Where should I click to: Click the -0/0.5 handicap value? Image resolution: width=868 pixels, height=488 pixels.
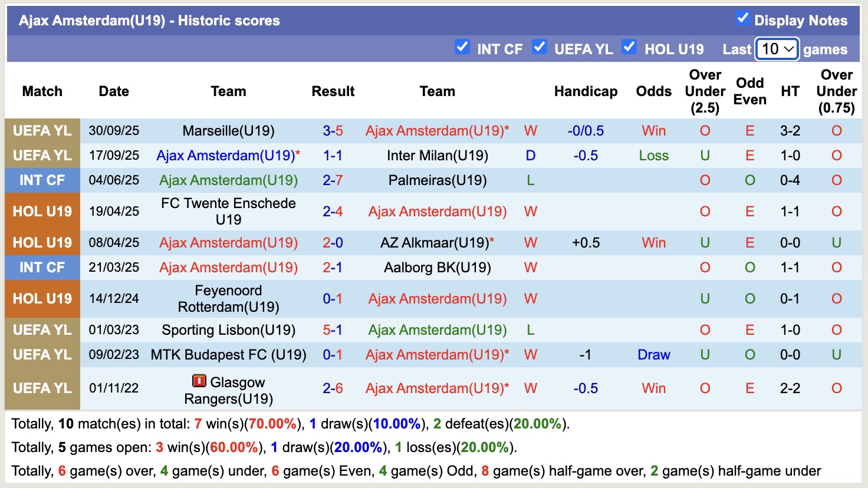click(586, 130)
